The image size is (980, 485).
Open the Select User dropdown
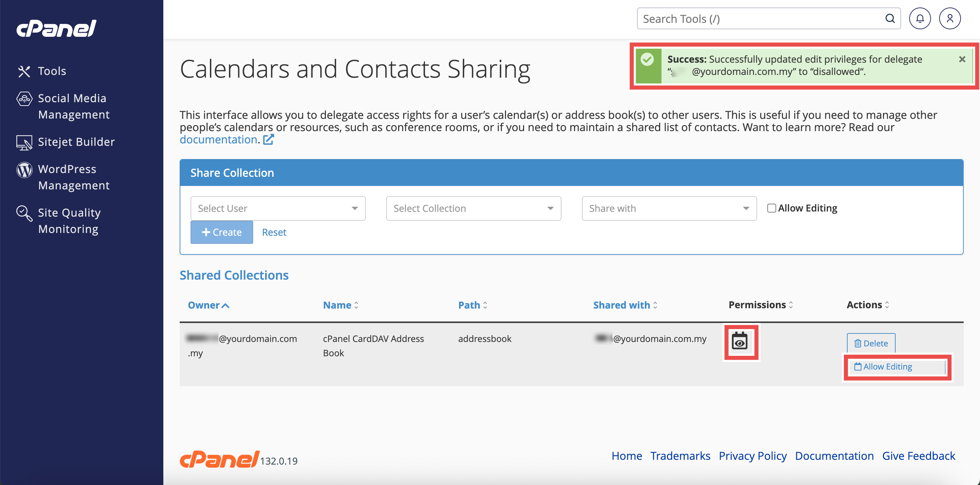click(278, 208)
